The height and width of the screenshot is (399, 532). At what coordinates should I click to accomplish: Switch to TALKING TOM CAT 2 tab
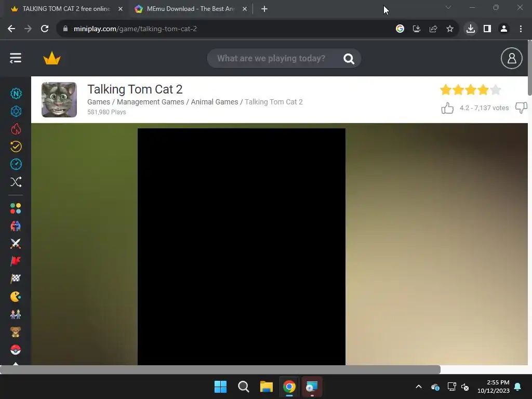click(x=66, y=9)
